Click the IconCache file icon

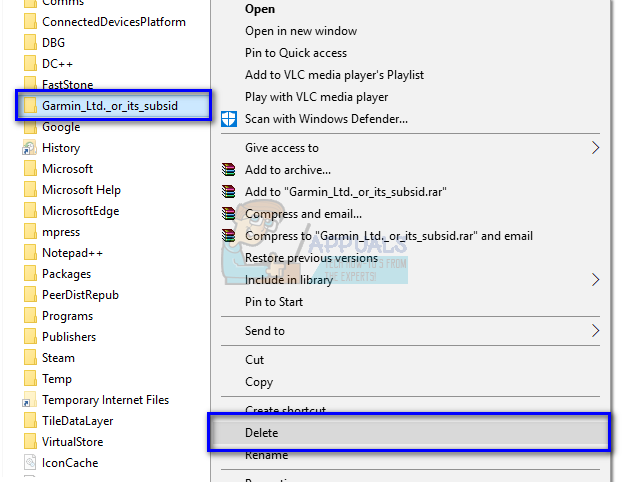(x=29, y=463)
